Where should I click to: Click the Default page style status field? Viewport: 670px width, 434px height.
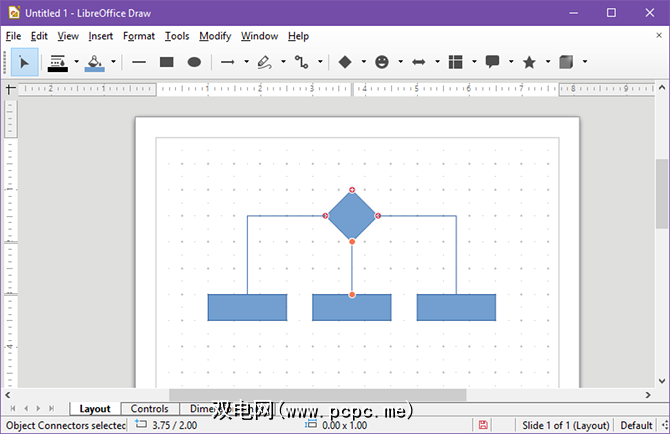click(x=637, y=426)
